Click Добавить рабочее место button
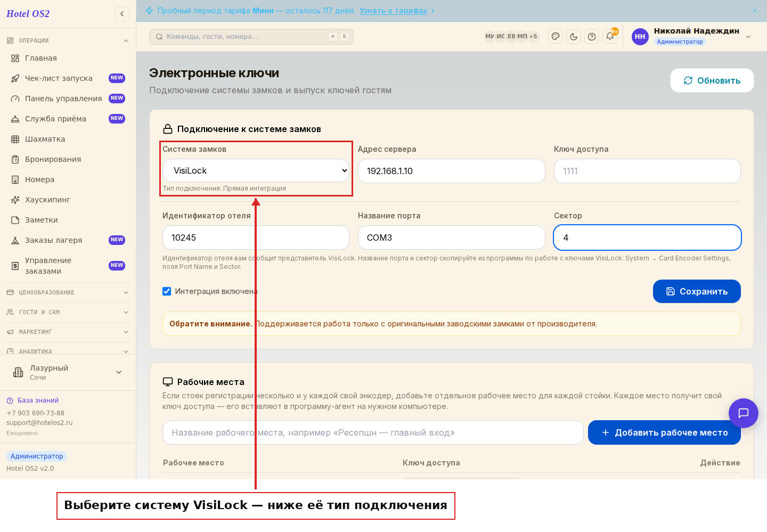The image size is (767, 532). (664, 432)
